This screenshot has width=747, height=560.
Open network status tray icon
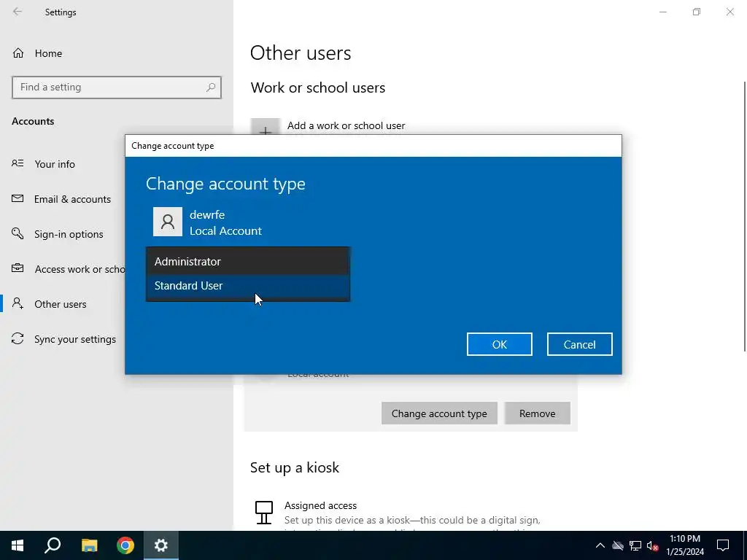click(635, 545)
